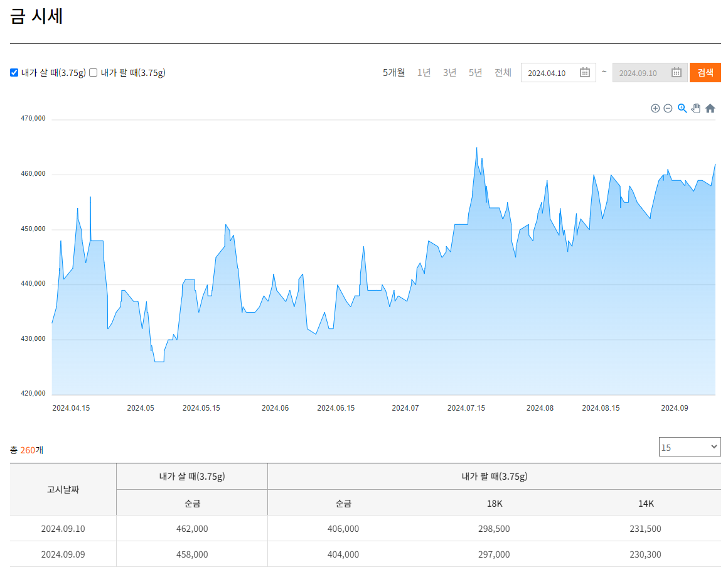The width and height of the screenshot is (728, 567).
Task: Click the 458,000 buy price cell
Action: coord(192,554)
